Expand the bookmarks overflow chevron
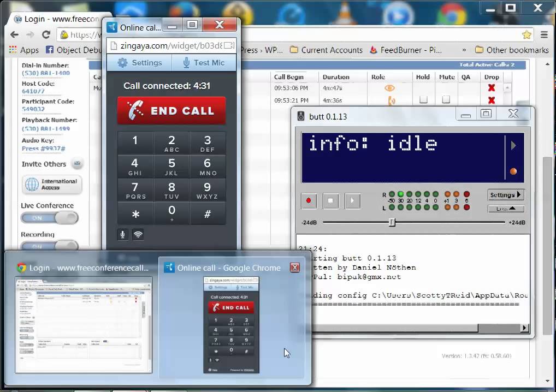The height and width of the screenshot is (392, 556). 464,50
